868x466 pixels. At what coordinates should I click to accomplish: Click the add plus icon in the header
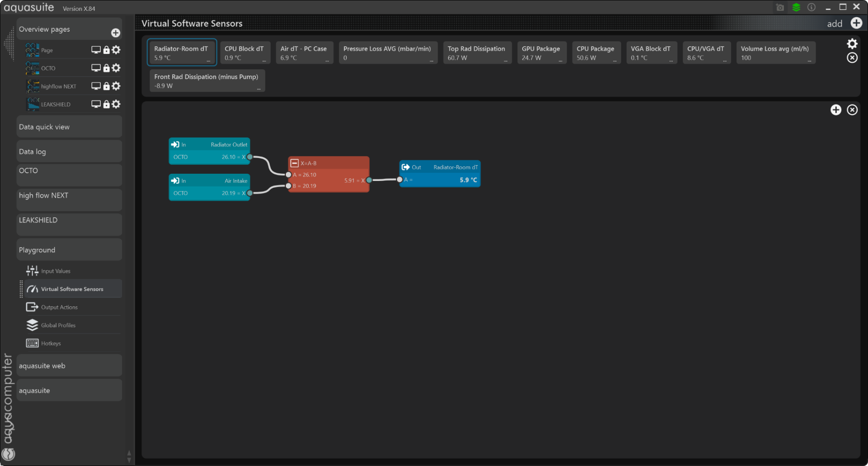pos(856,23)
